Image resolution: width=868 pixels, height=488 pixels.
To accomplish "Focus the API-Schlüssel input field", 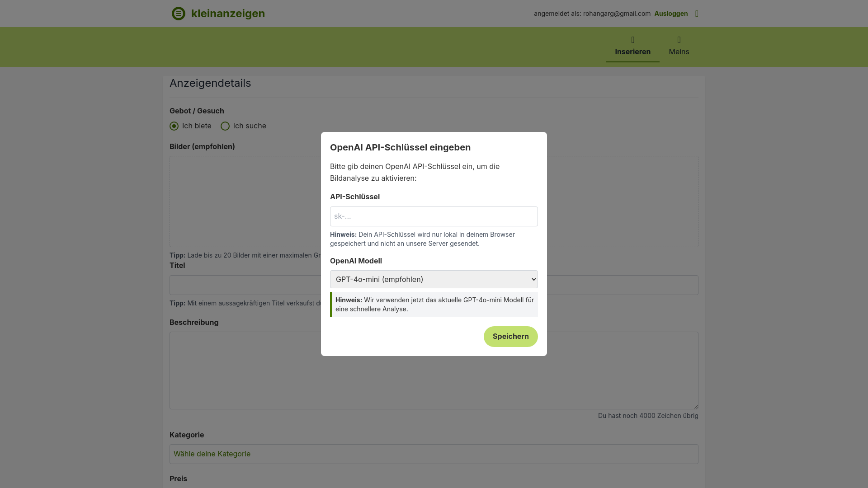I will 434,216.
